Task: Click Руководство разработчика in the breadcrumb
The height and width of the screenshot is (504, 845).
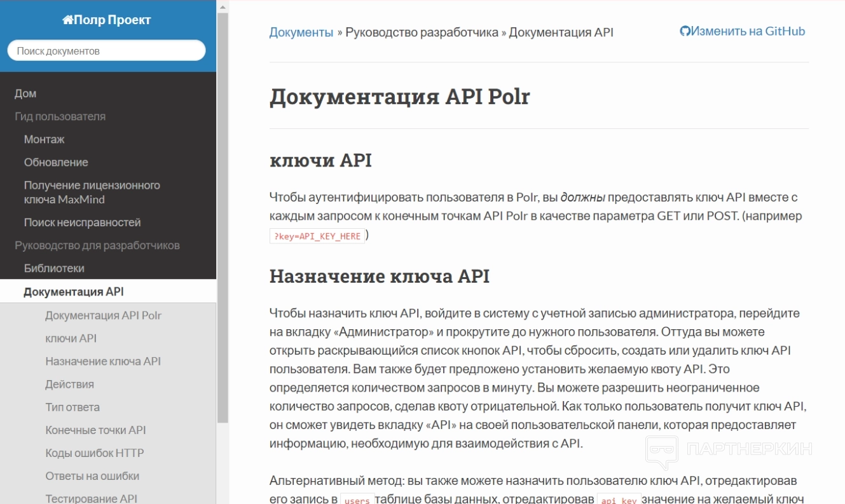Action: (x=422, y=32)
